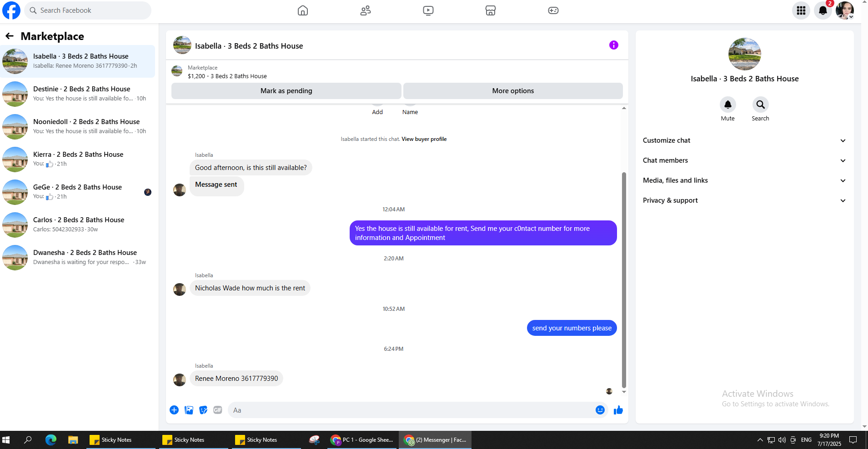
Task: Open the emoji picker in message box
Action: point(600,410)
